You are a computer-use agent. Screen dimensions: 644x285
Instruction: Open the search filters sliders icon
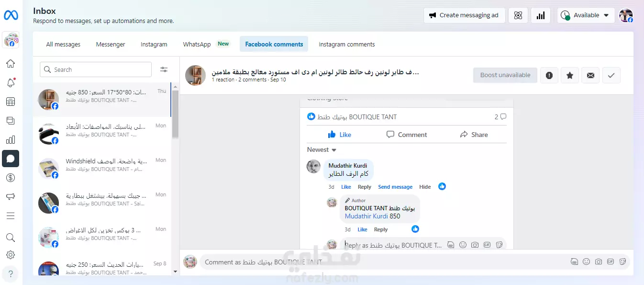(164, 69)
